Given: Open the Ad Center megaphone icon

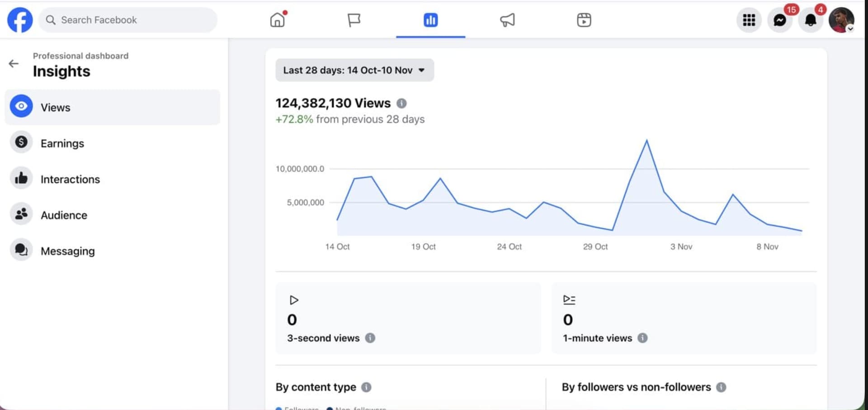Looking at the screenshot, I should (x=507, y=20).
